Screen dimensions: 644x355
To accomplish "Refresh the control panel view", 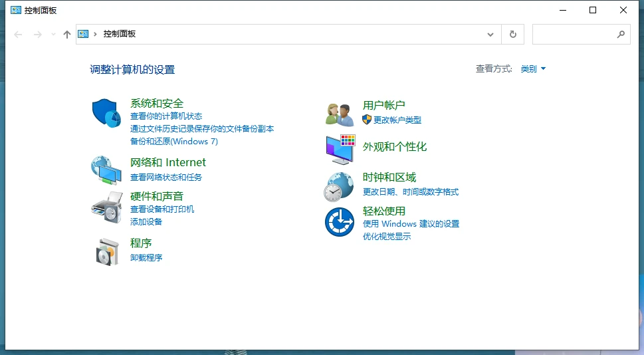I will (512, 34).
